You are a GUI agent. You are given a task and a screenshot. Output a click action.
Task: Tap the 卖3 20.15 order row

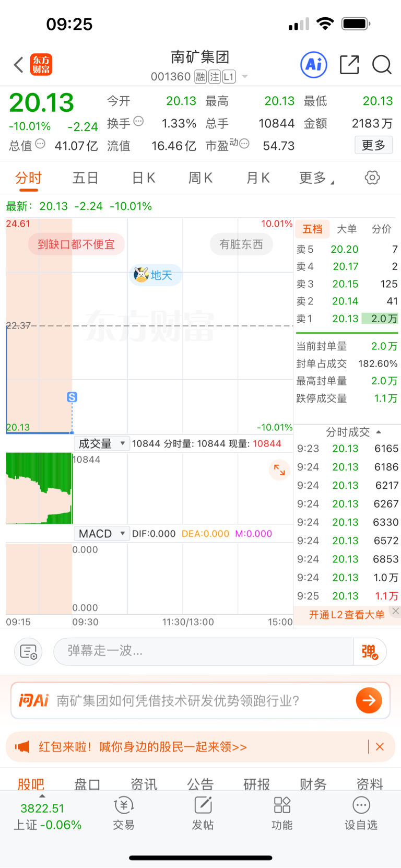[347, 284]
